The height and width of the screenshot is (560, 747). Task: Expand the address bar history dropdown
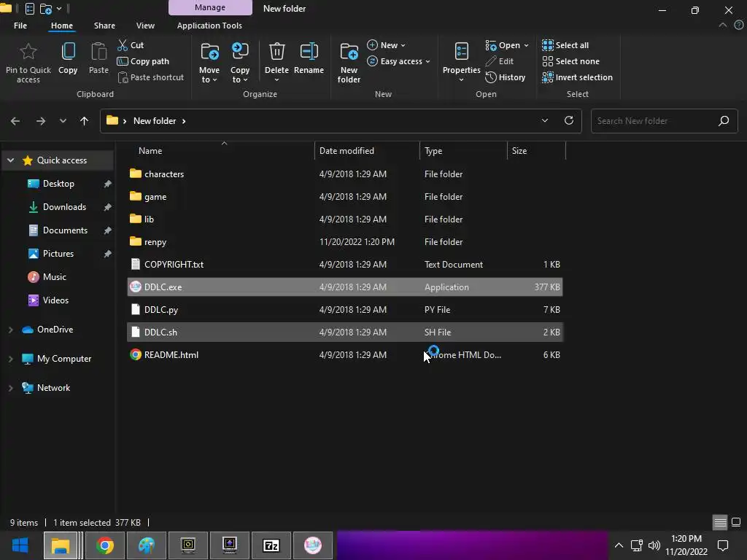pyautogui.click(x=545, y=120)
